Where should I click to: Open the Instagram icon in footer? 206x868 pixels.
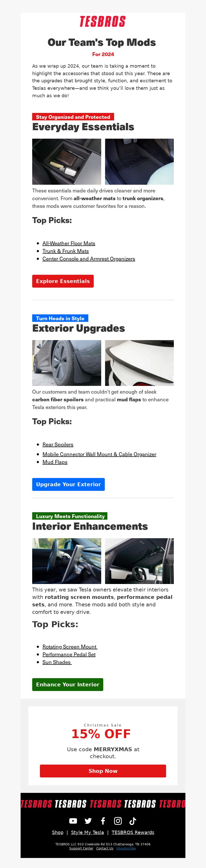coord(118,821)
